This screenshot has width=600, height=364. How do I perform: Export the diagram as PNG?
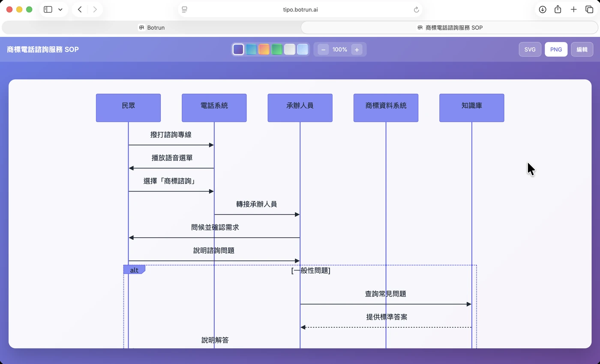click(556, 49)
